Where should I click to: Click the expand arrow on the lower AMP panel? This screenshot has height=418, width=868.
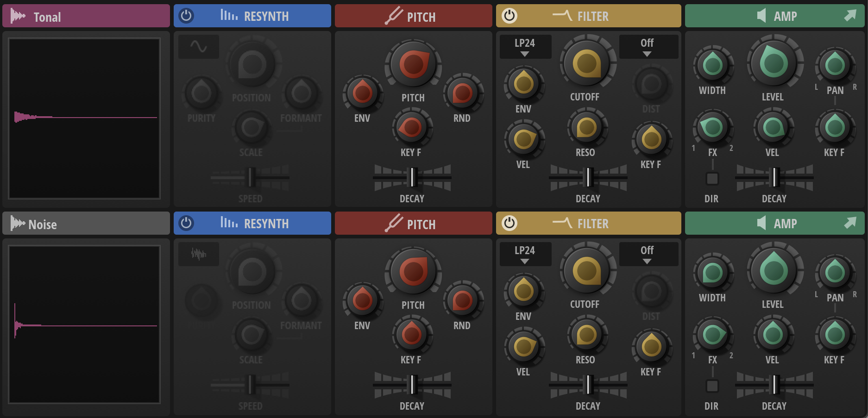(x=851, y=223)
